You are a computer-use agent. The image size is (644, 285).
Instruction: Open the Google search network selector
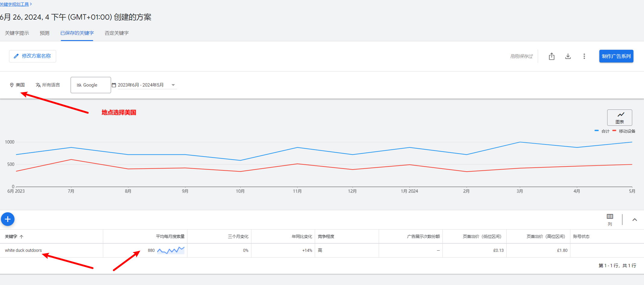click(91, 85)
